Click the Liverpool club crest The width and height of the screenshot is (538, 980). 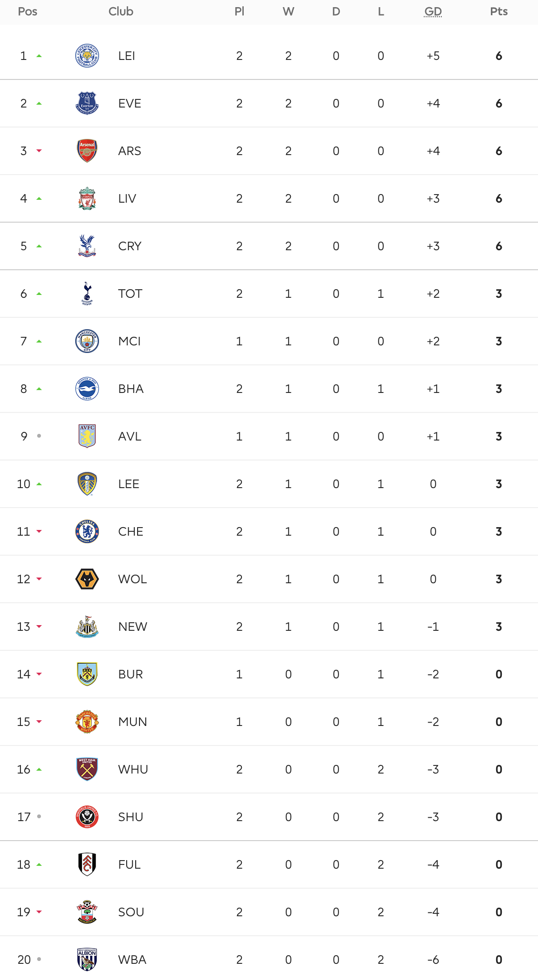click(x=87, y=198)
